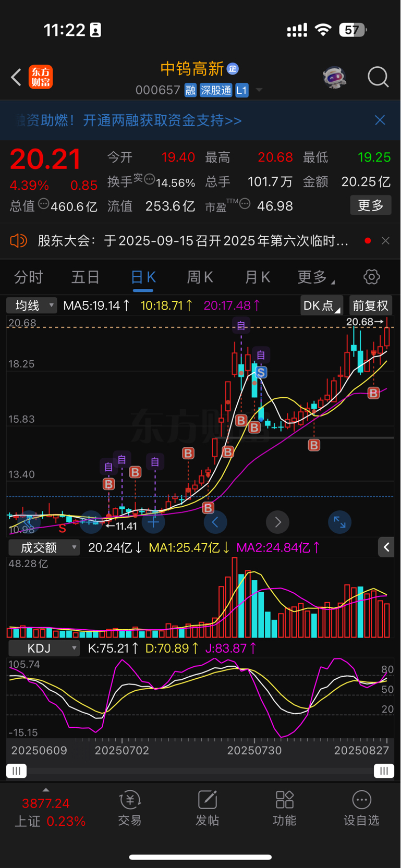The image size is (401, 868).
Task: Tap the MA5:19.14 value
Action: coord(96,305)
